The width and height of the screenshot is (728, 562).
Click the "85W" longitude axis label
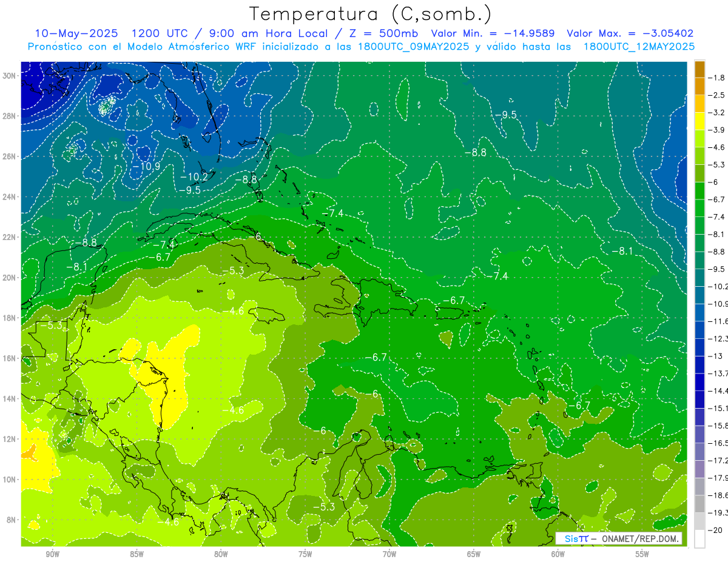[136, 554]
